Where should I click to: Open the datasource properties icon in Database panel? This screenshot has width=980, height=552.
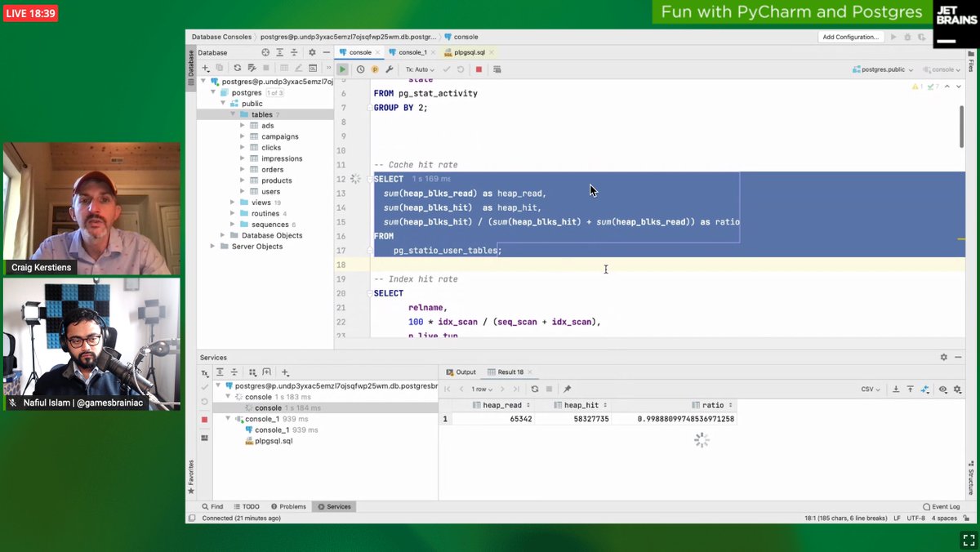click(252, 68)
